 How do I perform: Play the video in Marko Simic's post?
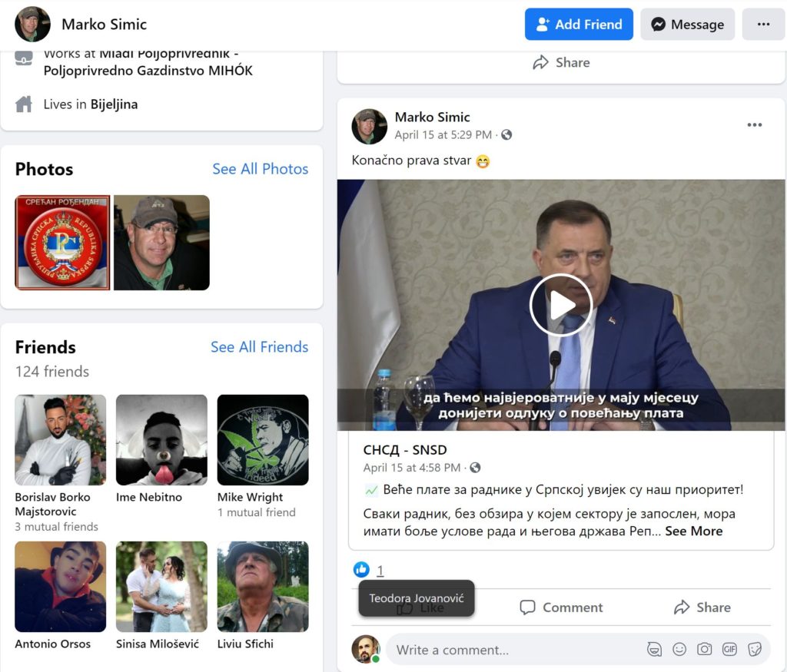(561, 305)
